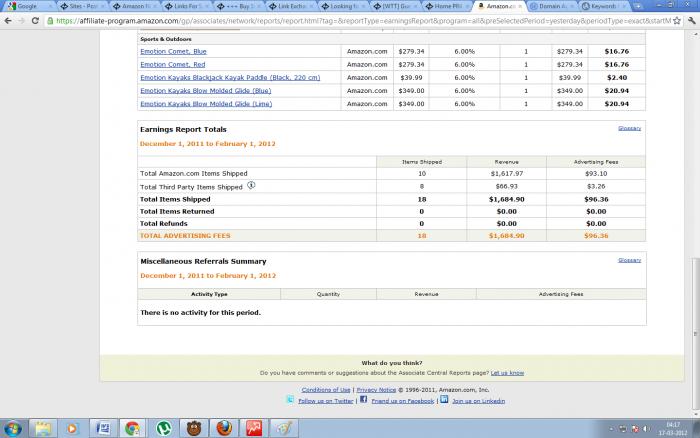This screenshot has width=700, height=438.
Task: Open the Conditions of Use link
Action: 326,390
